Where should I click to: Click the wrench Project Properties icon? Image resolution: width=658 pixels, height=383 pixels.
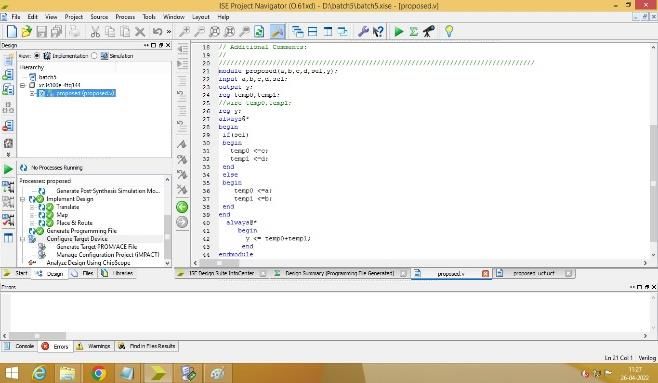point(363,31)
